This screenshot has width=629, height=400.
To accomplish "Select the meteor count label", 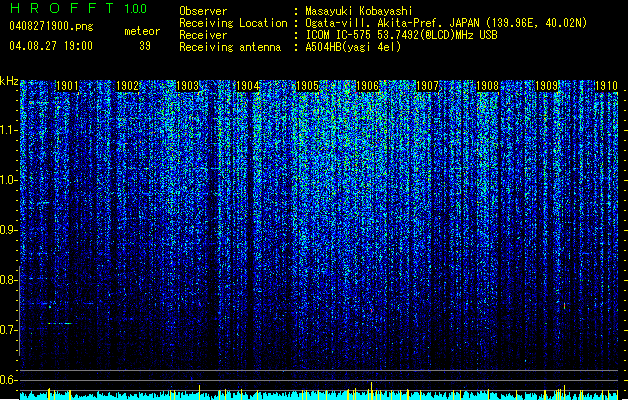I will point(142,31).
